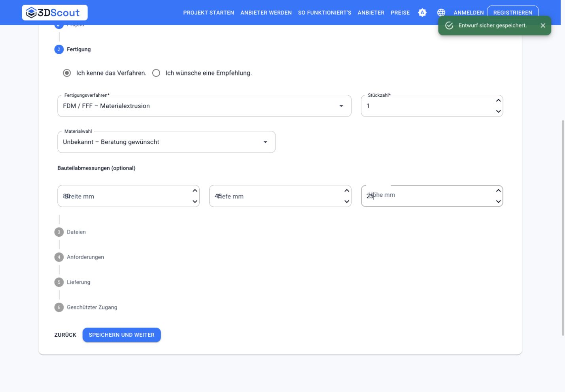Toggle the dark/light theme icon
Viewport: 565px width, 392px height.
pyautogui.click(x=422, y=13)
